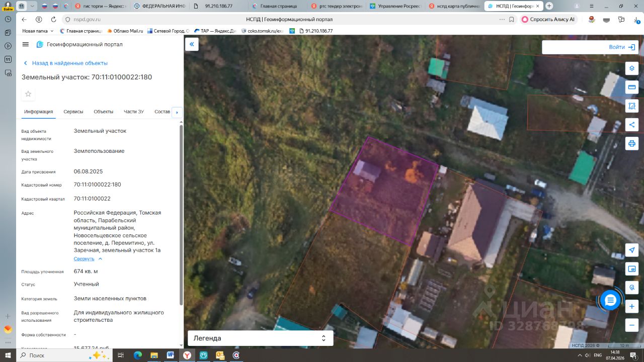Open the 'Главная страница' bookmark

81,31
